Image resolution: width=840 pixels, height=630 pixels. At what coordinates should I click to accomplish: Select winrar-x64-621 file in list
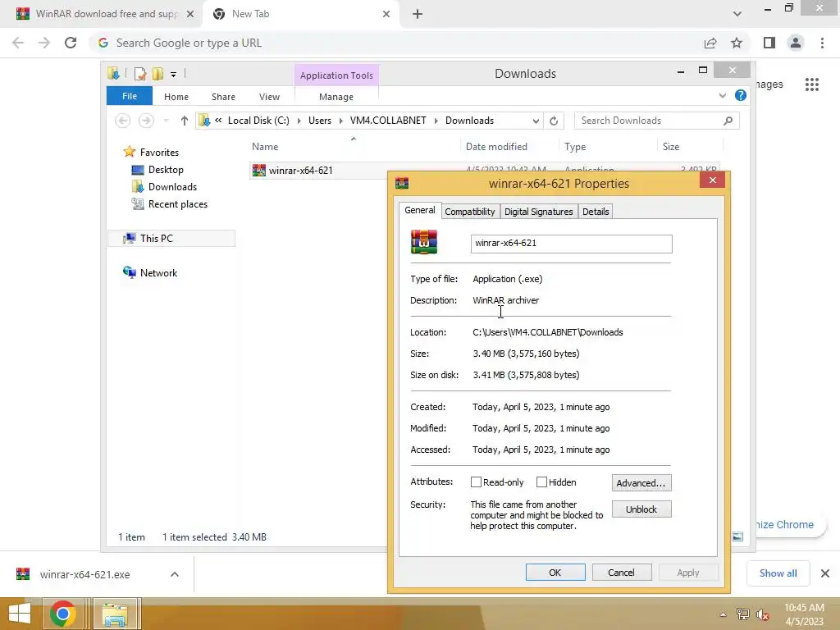pos(300,171)
